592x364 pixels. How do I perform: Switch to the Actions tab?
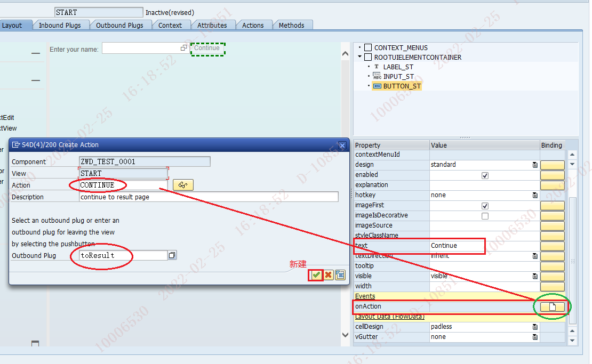pos(253,25)
